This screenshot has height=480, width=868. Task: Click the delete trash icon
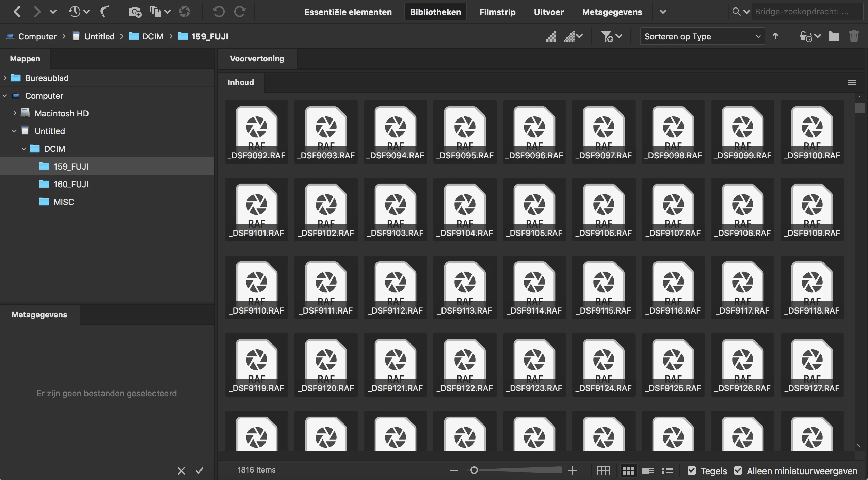pyautogui.click(x=854, y=36)
